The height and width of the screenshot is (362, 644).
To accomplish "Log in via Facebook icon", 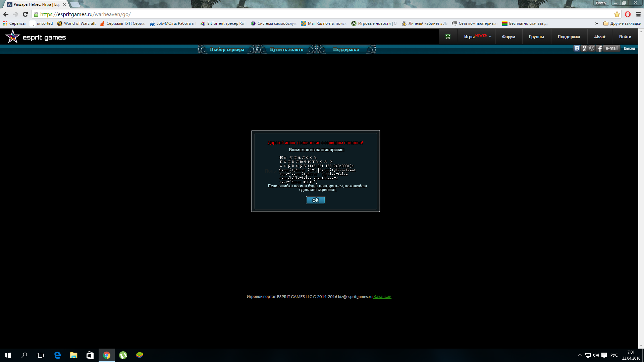I will 600,48.
